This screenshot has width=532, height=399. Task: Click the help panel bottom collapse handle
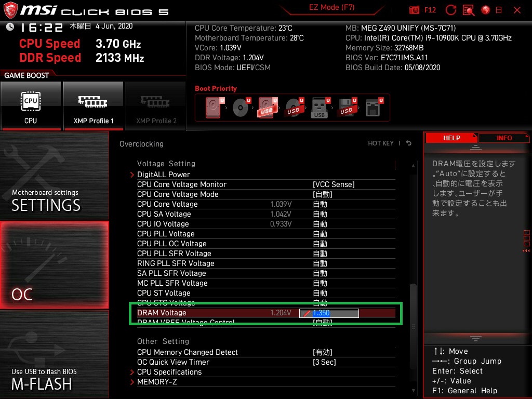[475, 338]
